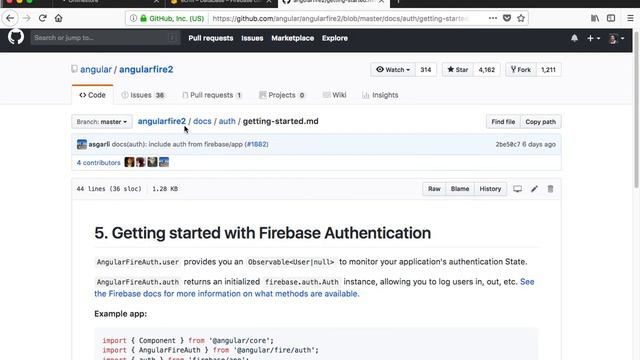Open the 4 contributors link
The image size is (640, 360).
coord(98,162)
